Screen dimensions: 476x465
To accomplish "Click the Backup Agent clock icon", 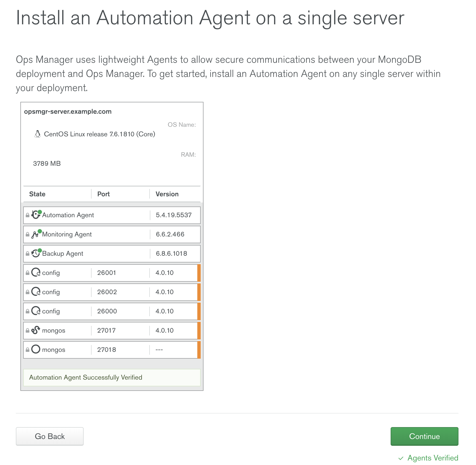I will coord(36,253).
